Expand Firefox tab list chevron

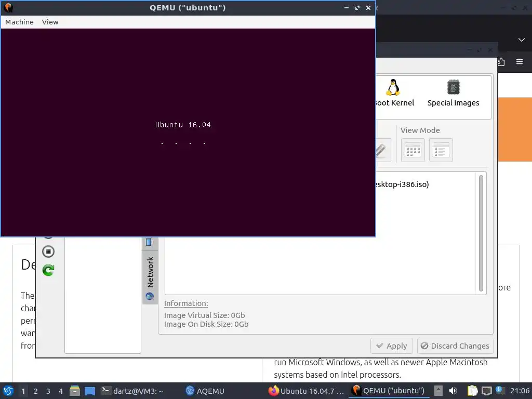(x=522, y=40)
